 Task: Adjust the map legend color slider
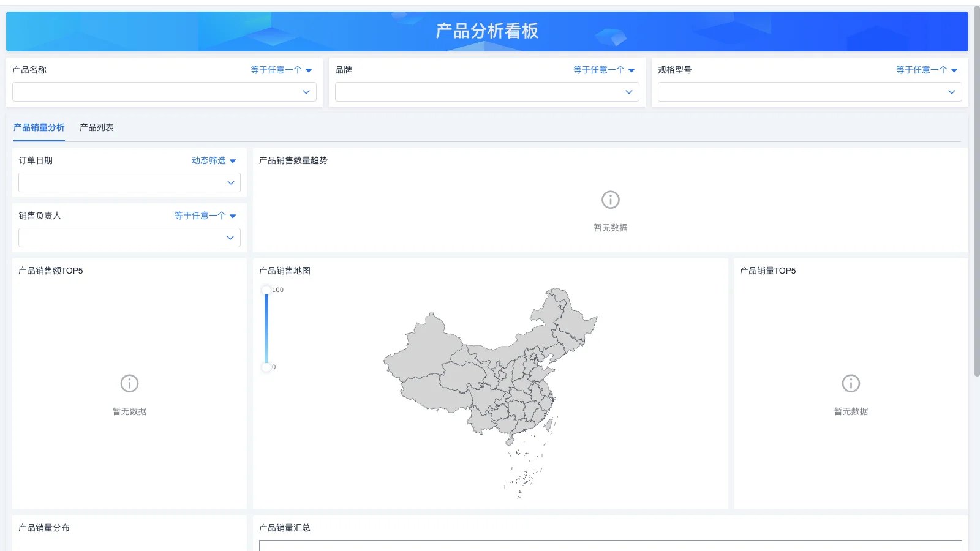point(266,329)
